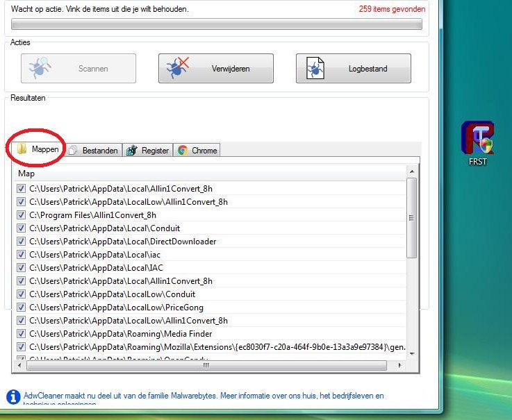Image resolution: width=512 pixels, height=420 pixels.
Task: Open the FRST desktop icon
Action: coord(477,143)
